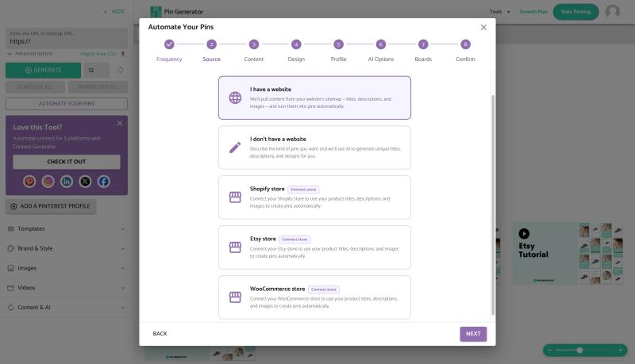This screenshot has width=635, height=364.
Task: Click CHECK IT OUT button
Action: (67, 162)
